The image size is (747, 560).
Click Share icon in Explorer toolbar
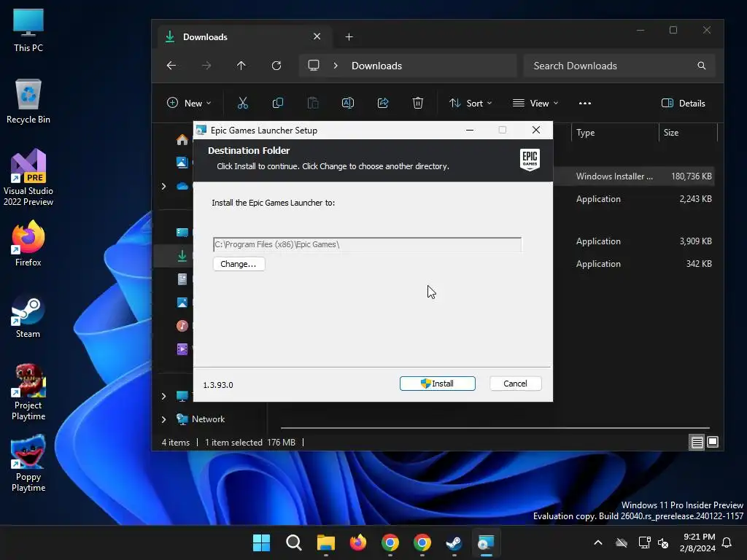(383, 103)
